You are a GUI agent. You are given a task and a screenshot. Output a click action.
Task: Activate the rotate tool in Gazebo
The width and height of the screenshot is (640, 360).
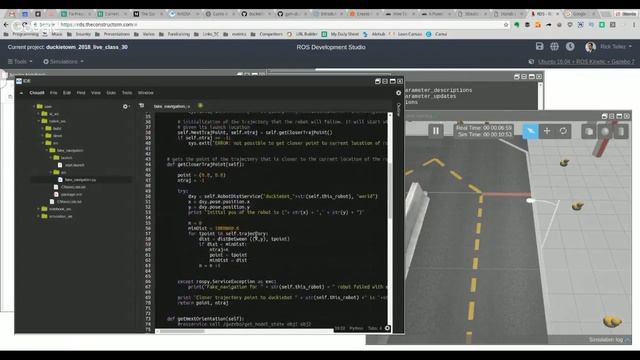[x=563, y=131]
